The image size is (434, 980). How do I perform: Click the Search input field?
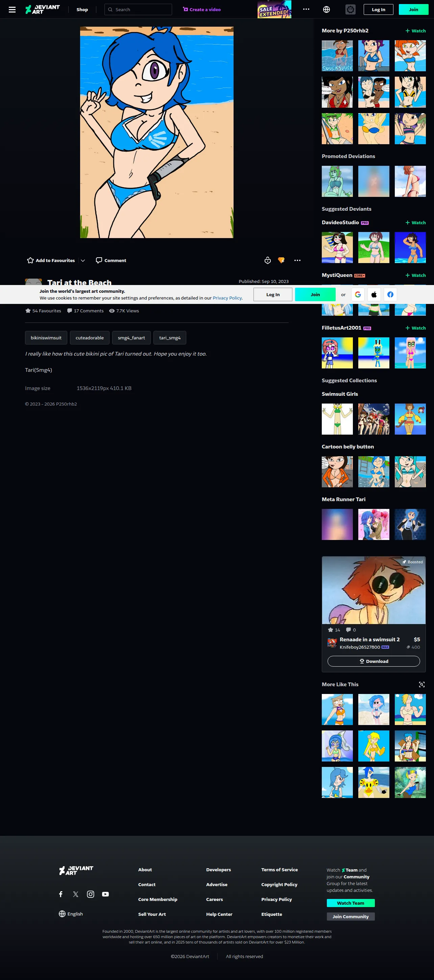click(138, 9)
